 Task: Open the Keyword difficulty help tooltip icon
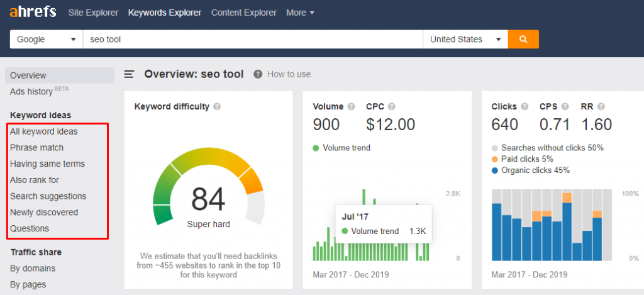click(217, 107)
